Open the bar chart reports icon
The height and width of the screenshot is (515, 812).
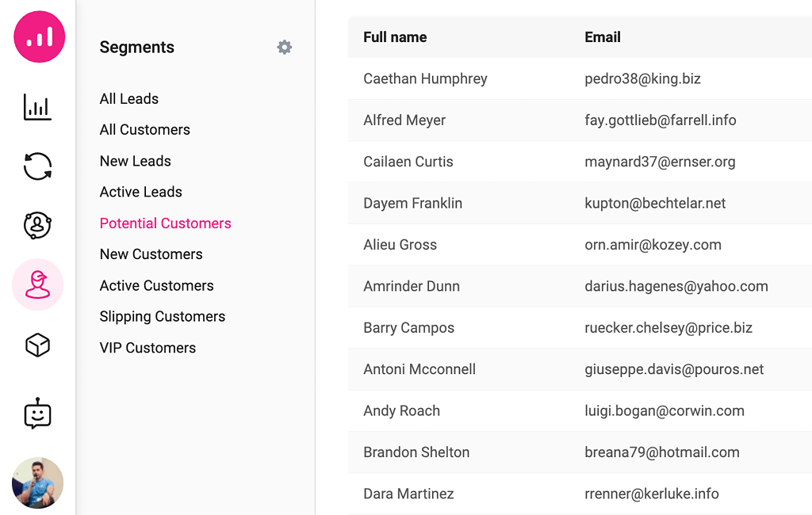37,107
